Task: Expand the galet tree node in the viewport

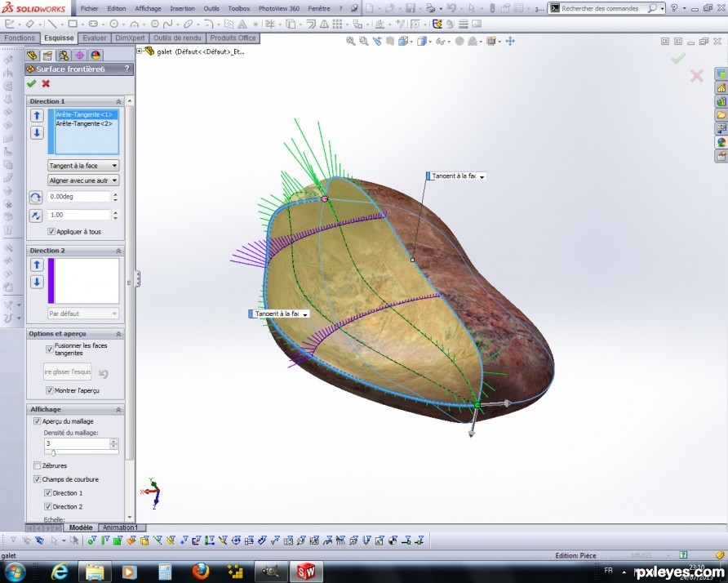Action: [139, 51]
